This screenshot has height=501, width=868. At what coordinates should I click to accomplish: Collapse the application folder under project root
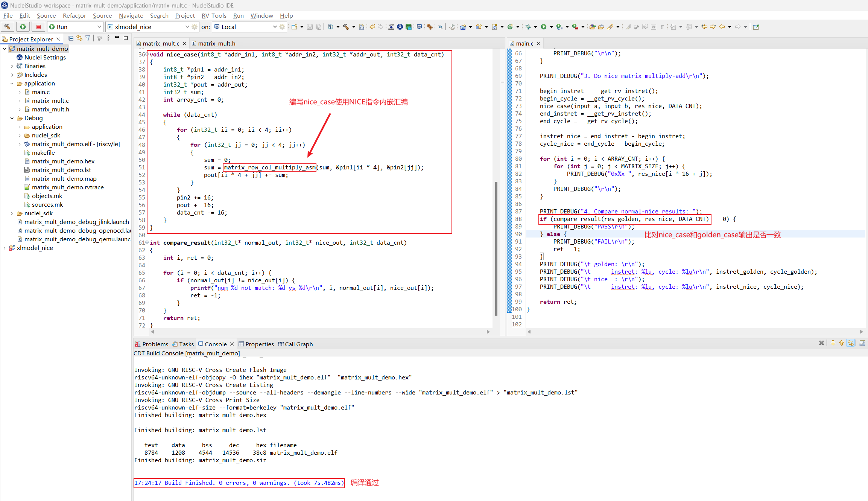[12, 84]
